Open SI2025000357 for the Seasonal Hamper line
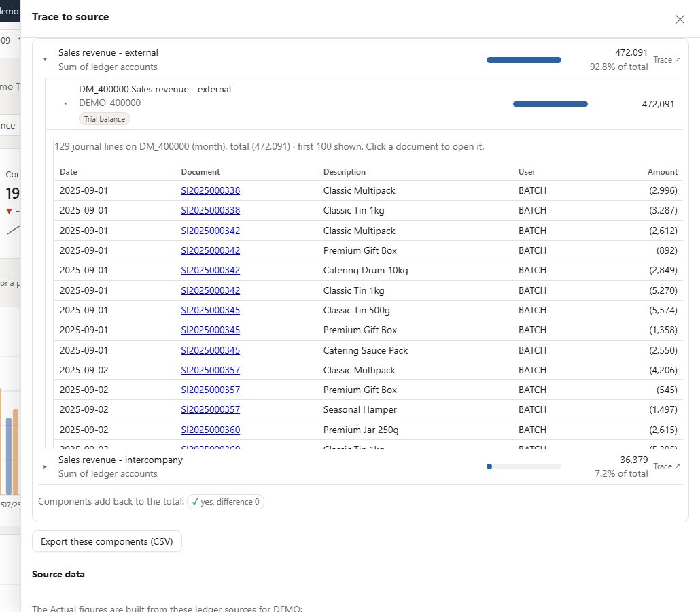This screenshot has height=612, width=700. (x=210, y=409)
